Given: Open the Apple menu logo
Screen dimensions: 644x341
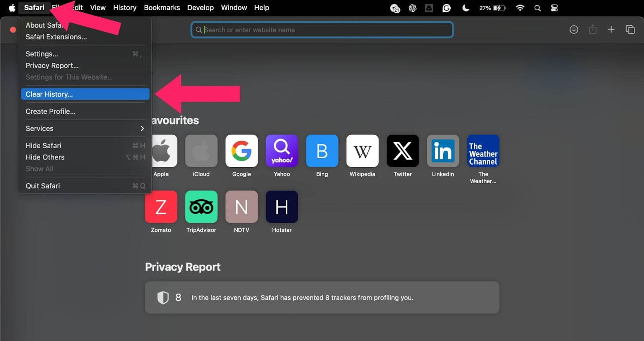Looking at the screenshot, I should 12,8.
